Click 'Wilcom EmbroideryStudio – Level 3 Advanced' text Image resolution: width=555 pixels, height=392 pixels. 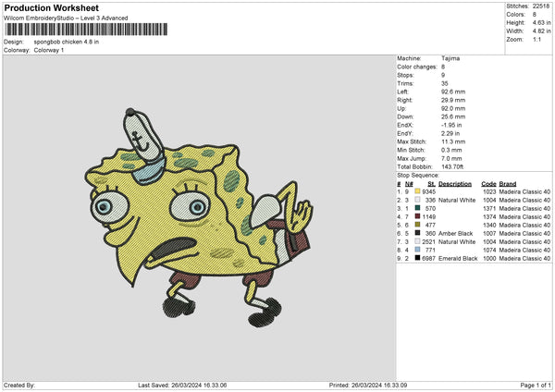(66, 18)
